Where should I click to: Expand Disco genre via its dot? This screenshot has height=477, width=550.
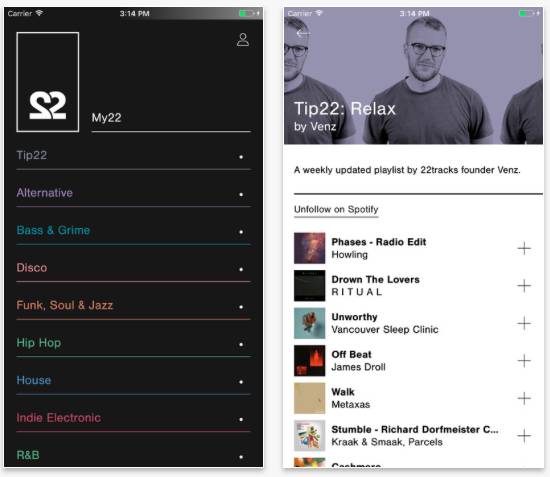pyautogui.click(x=241, y=269)
